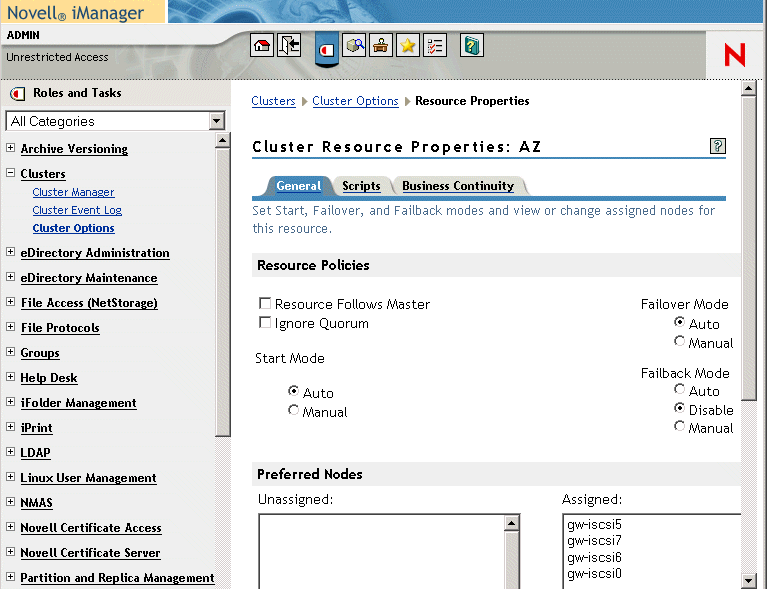Select gw-iscsi0 in Assigned list
The image size is (767, 589).
click(x=594, y=574)
